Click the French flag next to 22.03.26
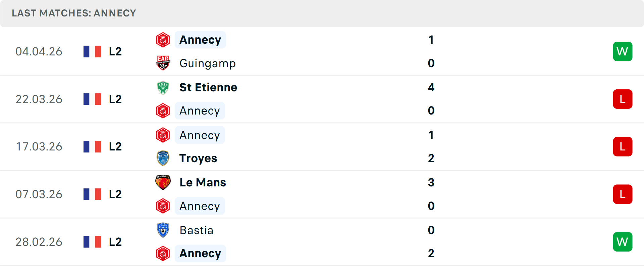644x266 pixels. [92, 99]
